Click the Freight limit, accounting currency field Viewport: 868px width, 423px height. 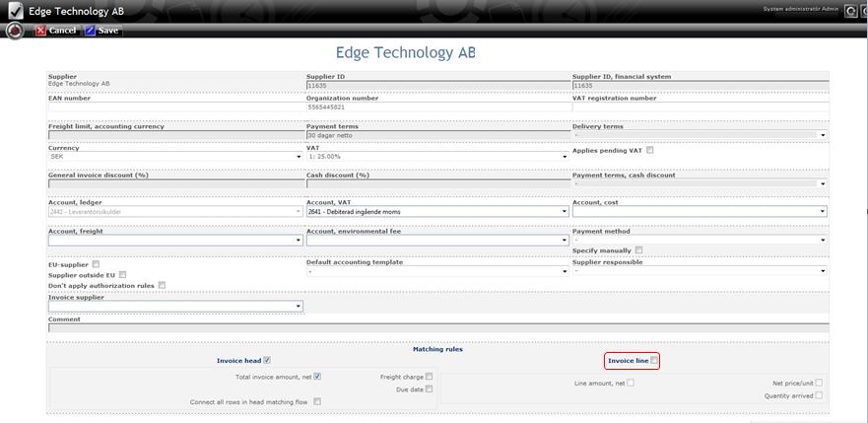[175, 135]
